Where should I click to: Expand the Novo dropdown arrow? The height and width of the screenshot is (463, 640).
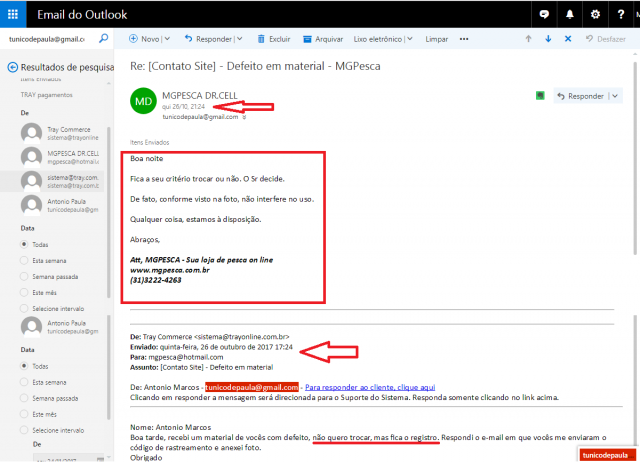(167, 39)
